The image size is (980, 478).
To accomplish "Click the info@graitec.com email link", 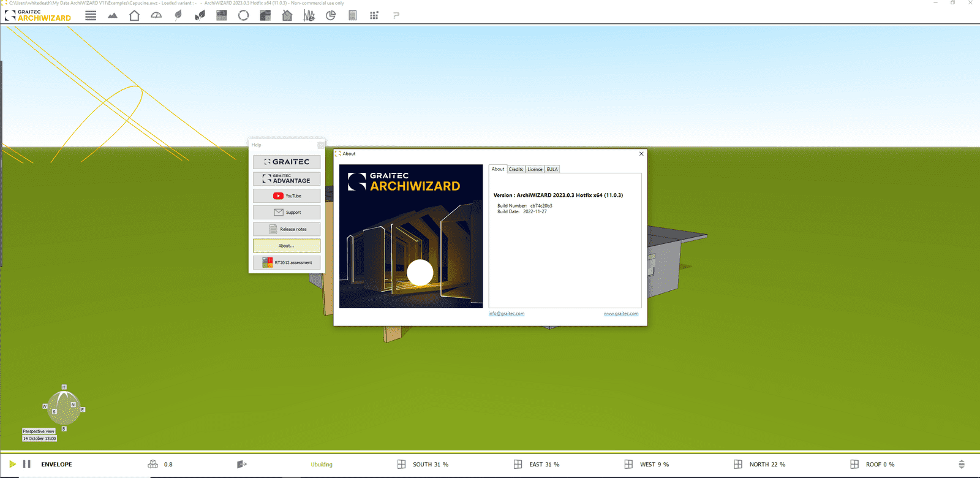I will point(507,314).
